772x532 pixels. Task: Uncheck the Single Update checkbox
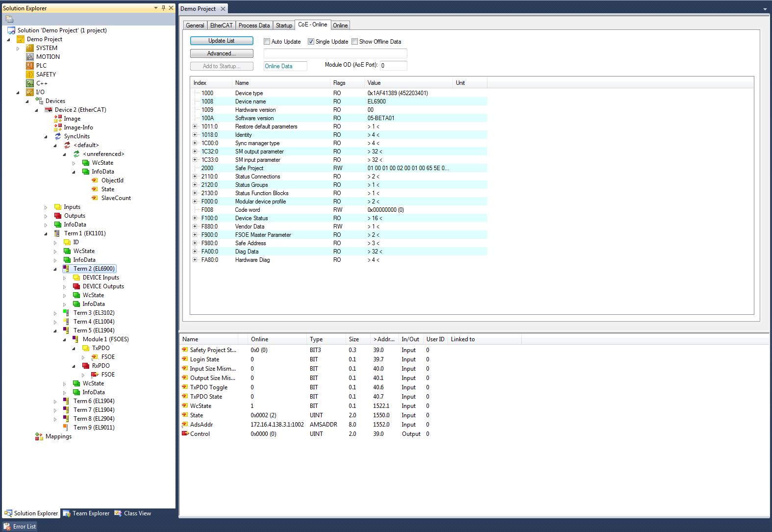point(311,42)
